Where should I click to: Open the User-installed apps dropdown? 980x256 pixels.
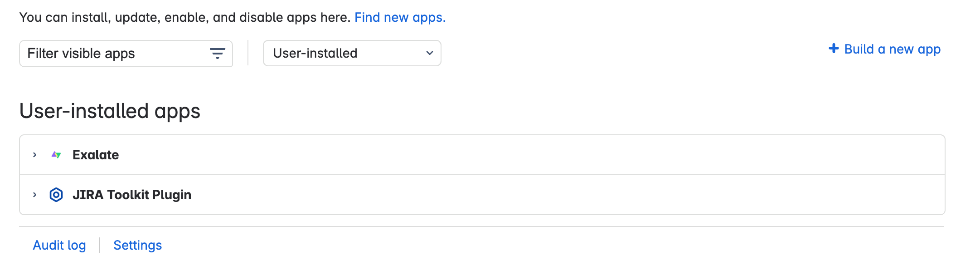tap(352, 53)
